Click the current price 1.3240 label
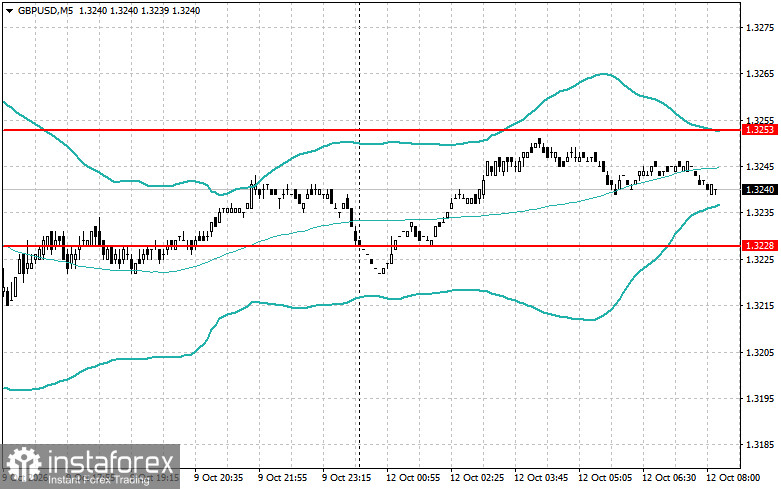This screenshot has height=489, width=781. [x=760, y=189]
